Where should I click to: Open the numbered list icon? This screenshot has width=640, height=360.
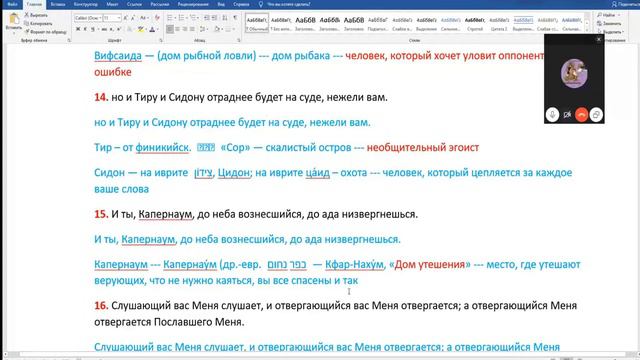pyautogui.click(x=182, y=18)
